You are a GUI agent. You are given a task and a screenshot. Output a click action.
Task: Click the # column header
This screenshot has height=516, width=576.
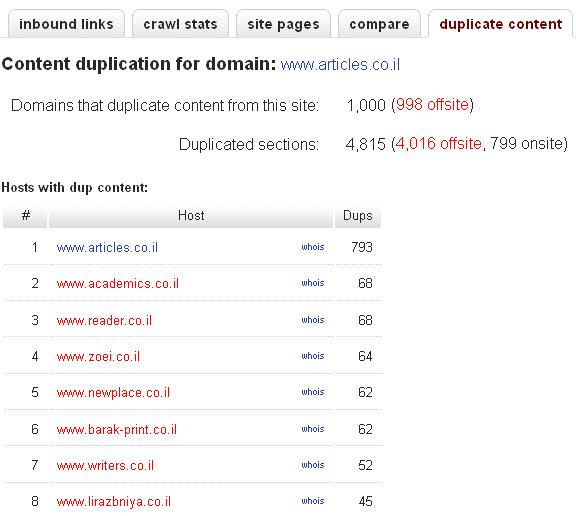point(25,216)
